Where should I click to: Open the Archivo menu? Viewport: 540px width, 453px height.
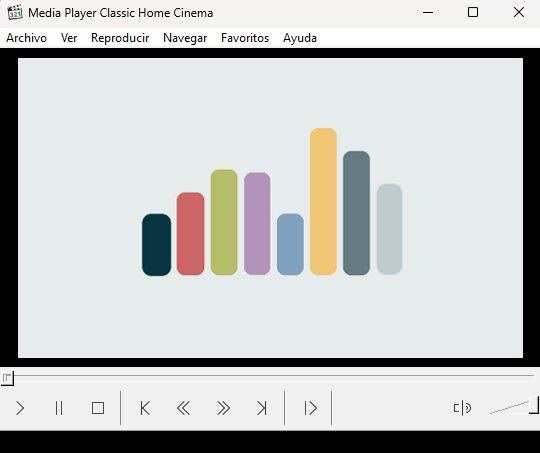click(27, 38)
